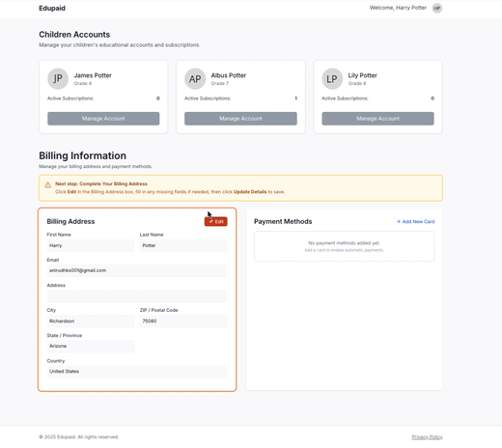Click the JP avatar for James Potter
This screenshot has height=448, width=502.
[58, 78]
